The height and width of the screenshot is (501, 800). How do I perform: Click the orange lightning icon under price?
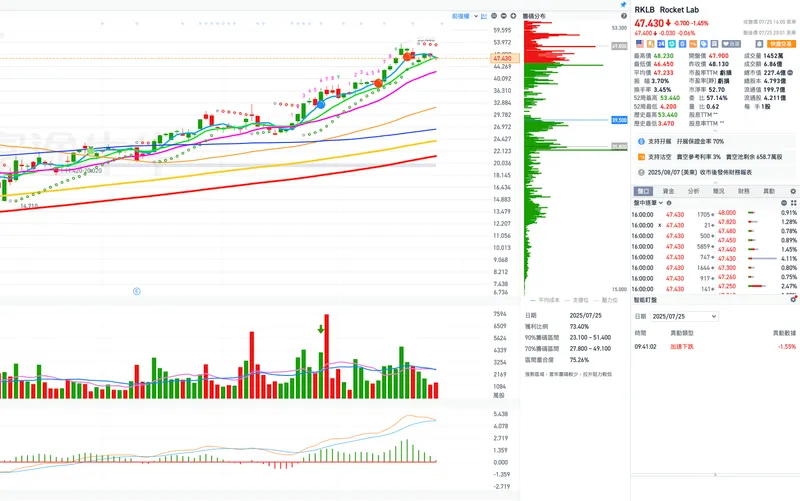coord(651,44)
